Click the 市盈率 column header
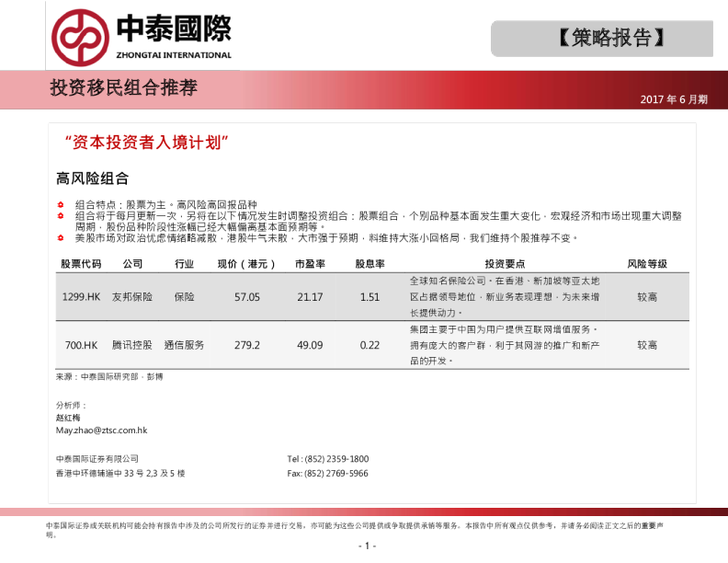Screen dimensions: 728x563 tap(310, 264)
